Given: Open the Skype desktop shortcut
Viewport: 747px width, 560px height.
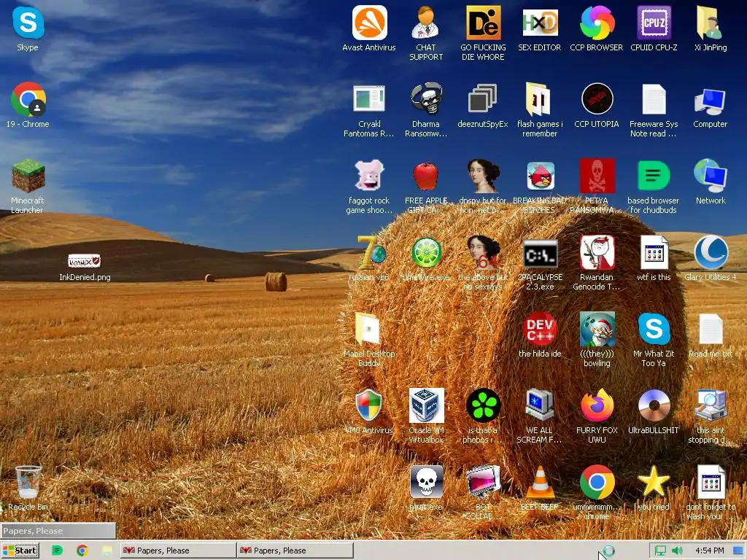Looking at the screenshot, I should (x=28, y=23).
